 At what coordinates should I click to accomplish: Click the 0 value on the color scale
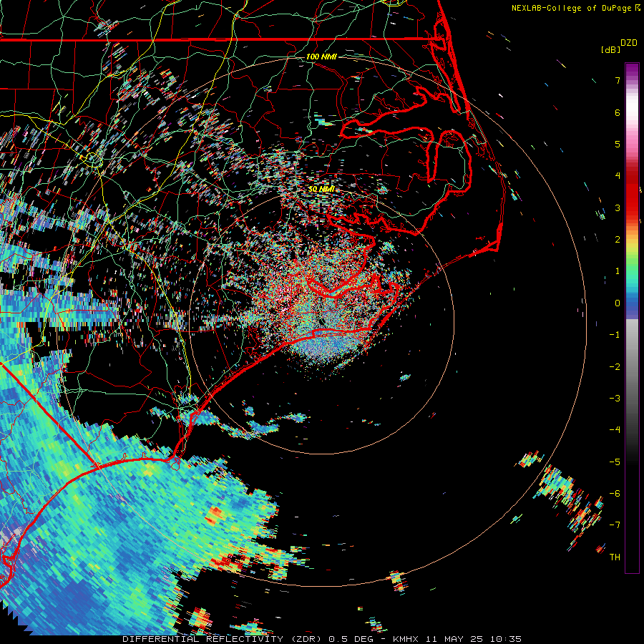pyautogui.click(x=618, y=303)
